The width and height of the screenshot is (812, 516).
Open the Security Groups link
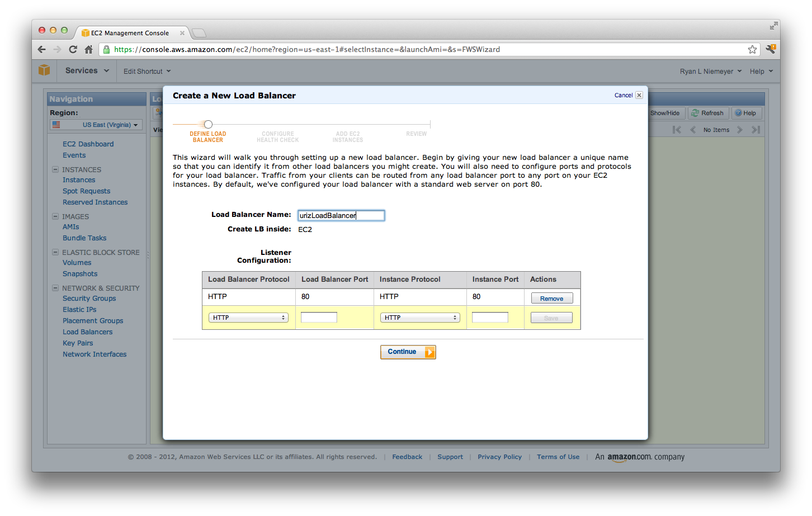click(x=89, y=299)
